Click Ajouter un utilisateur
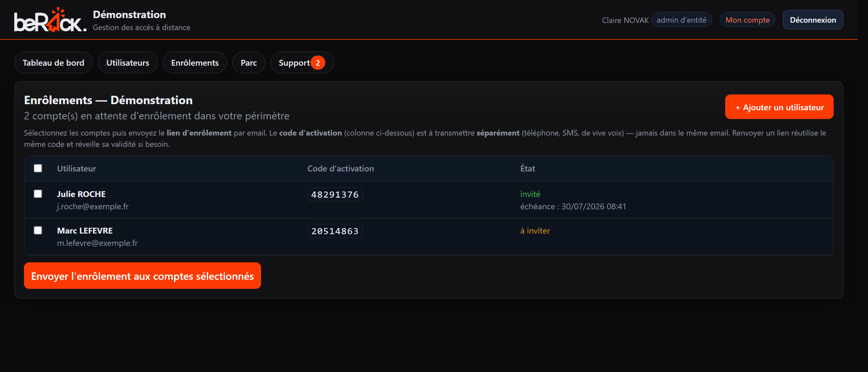The image size is (868, 372). coord(779,107)
